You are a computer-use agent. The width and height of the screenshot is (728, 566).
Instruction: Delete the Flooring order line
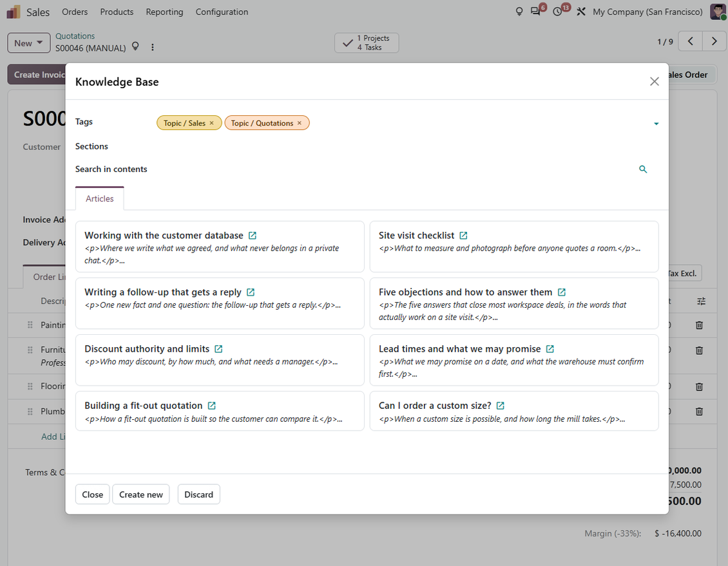pos(699,386)
